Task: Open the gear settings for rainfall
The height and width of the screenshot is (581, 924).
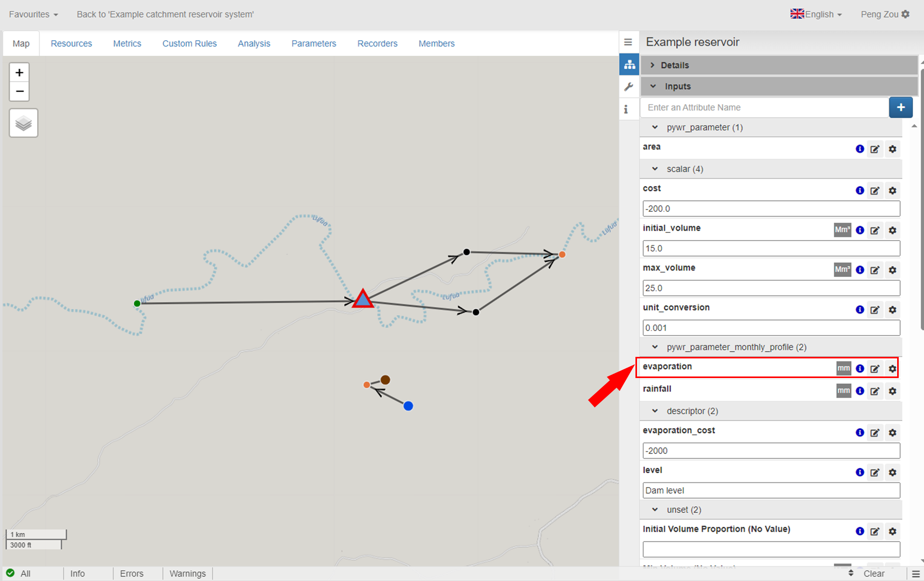Action: (893, 391)
